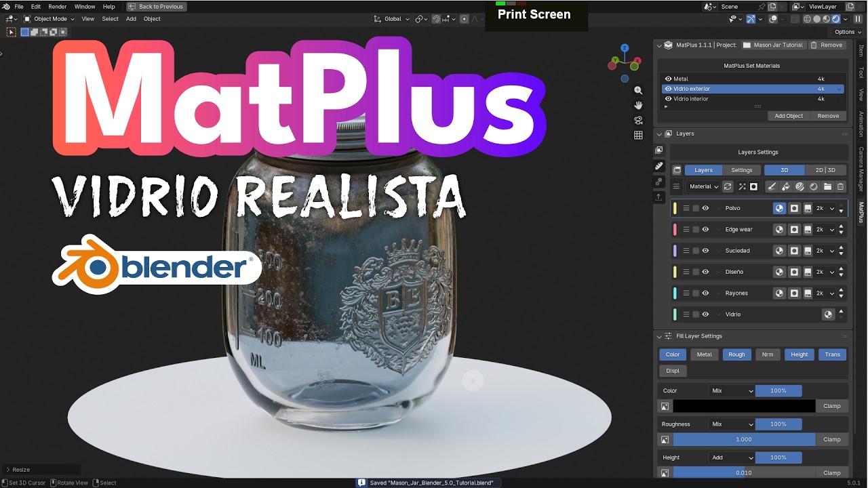Viewport: 868px width, 488px height.
Task: Toggle the Metal channel button
Action: coord(705,354)
